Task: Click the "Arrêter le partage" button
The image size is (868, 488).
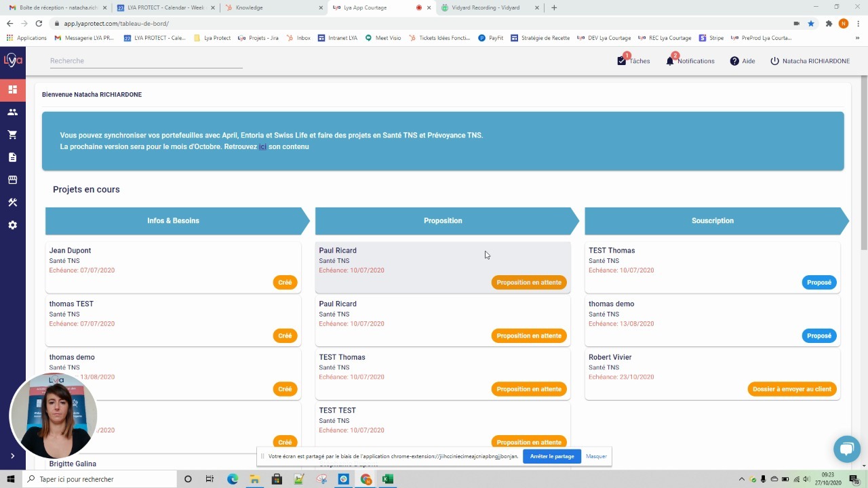Action: tap(551, 456)
